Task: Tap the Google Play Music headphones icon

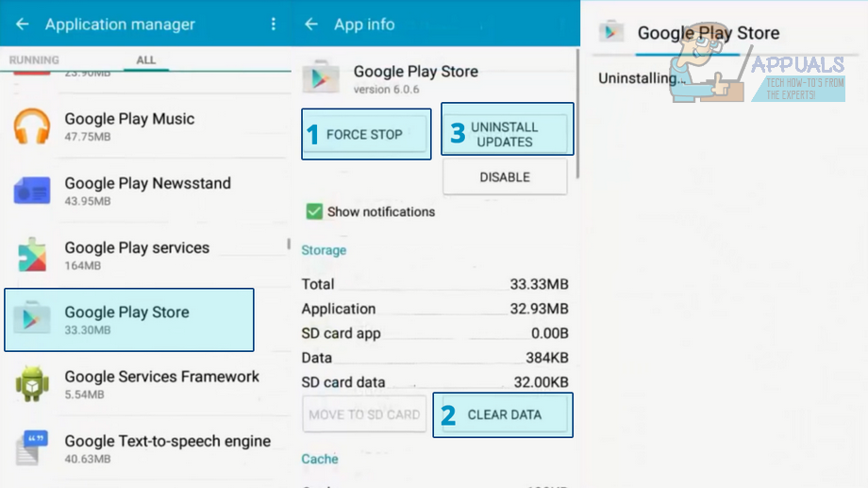Action: [31, 126]
